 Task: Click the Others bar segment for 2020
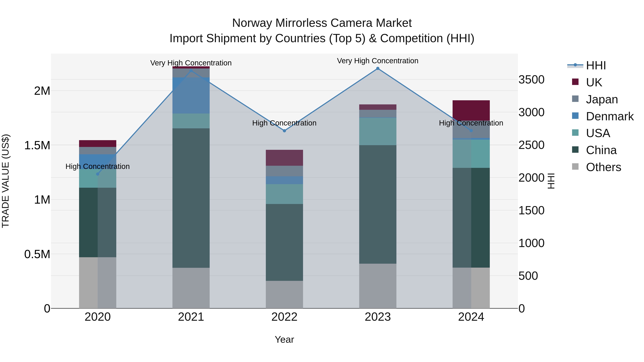tap(98, 283)
